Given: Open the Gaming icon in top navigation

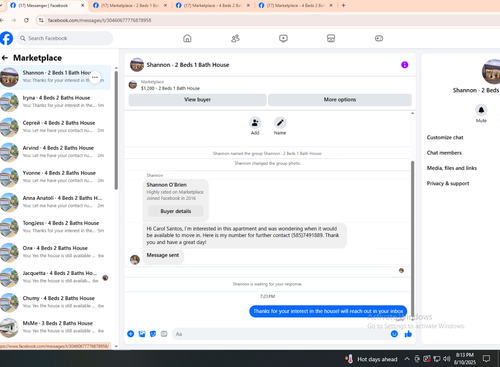Looking at the screenshot, I should (x=379, y=38).
